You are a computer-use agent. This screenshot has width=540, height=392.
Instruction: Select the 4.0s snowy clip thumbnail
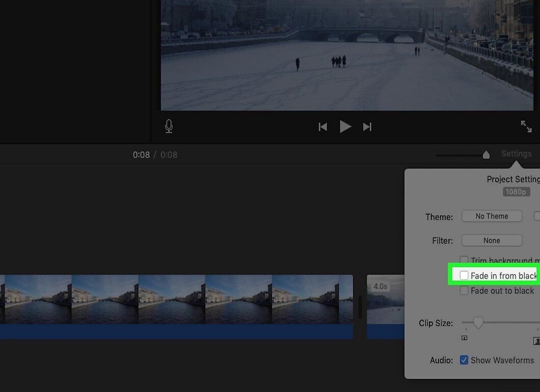pyautogui.click(x=385, y=306)
